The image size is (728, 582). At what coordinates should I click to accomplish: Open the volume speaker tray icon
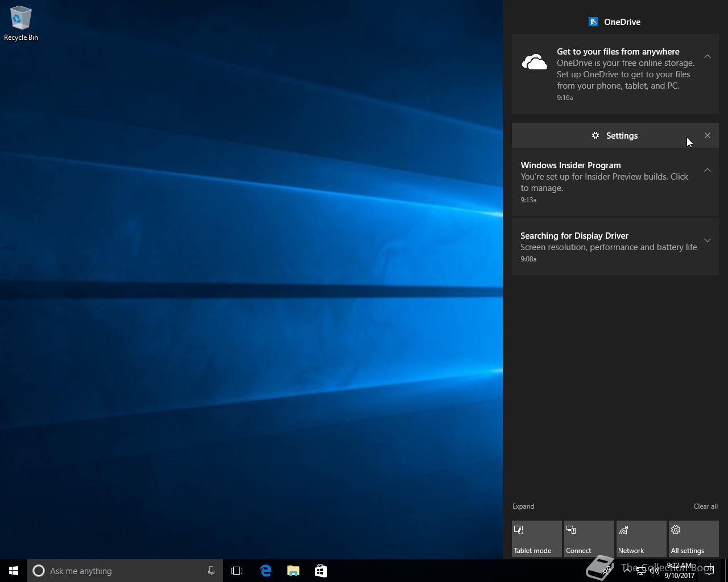click(x=655, y=571)
